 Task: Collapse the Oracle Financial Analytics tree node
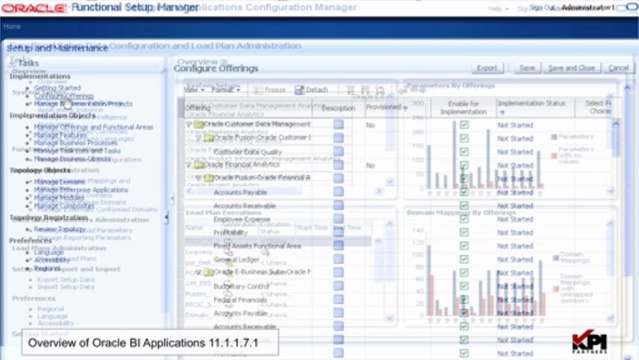pyautogui.click(x=189, y=165)
